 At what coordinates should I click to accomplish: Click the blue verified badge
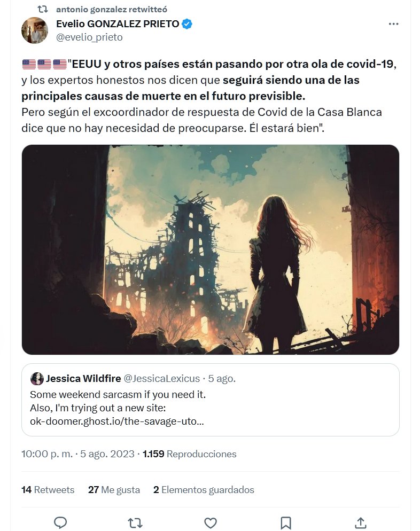tap(188, 24)
